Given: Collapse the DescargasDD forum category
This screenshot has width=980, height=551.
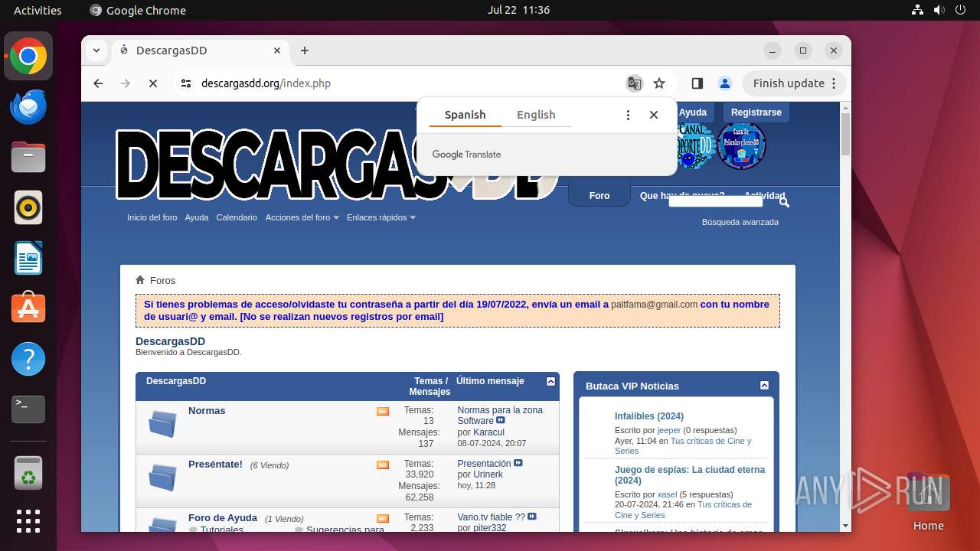Looking at the screenshot, I should click(x=550, y=381).
